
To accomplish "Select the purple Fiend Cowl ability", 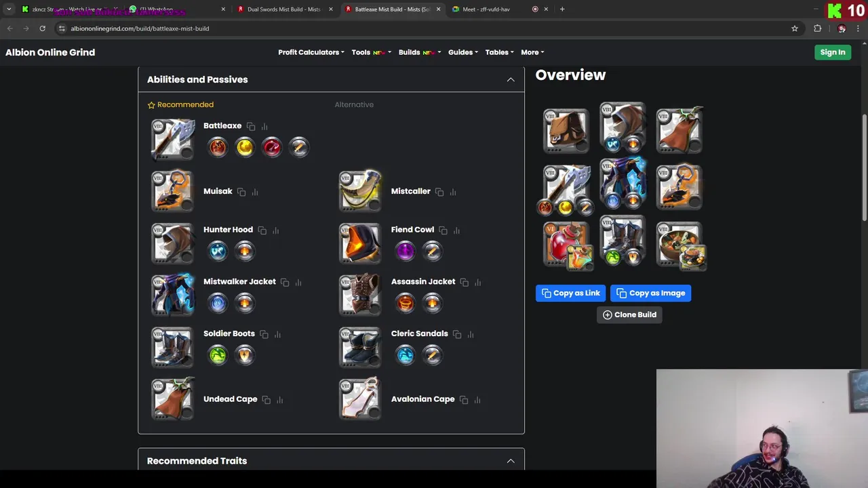I will pos(406,251).
